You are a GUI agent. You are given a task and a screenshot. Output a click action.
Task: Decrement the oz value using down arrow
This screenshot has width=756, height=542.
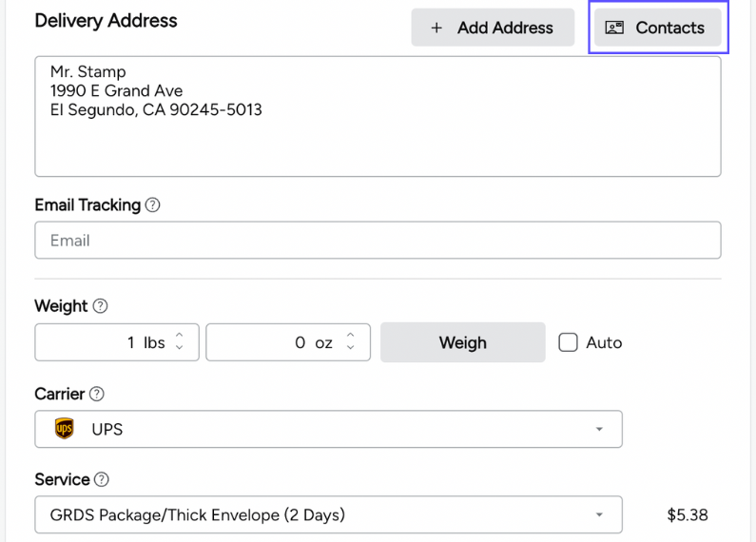[351, 348]
